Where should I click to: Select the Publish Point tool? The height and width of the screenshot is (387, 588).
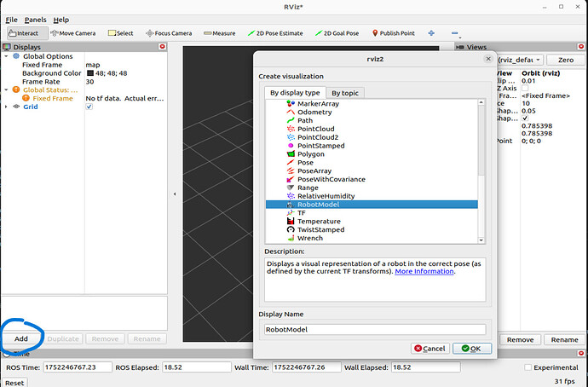point(394,33)
